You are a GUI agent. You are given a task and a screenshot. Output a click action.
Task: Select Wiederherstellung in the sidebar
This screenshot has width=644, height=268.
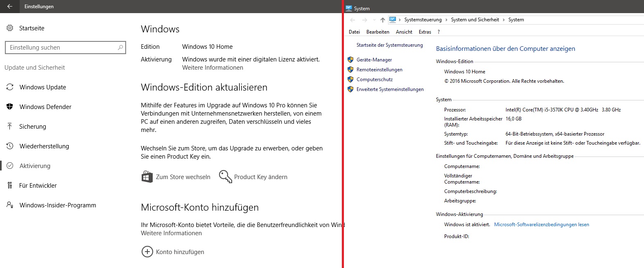click(44, 146)
